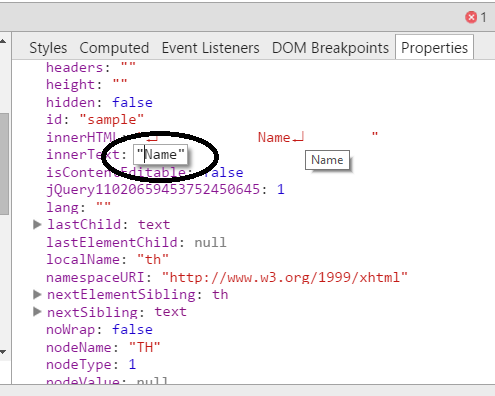Screen dimensions: 495x396
Task: Select the Properties tab
Action: (434, 48)
